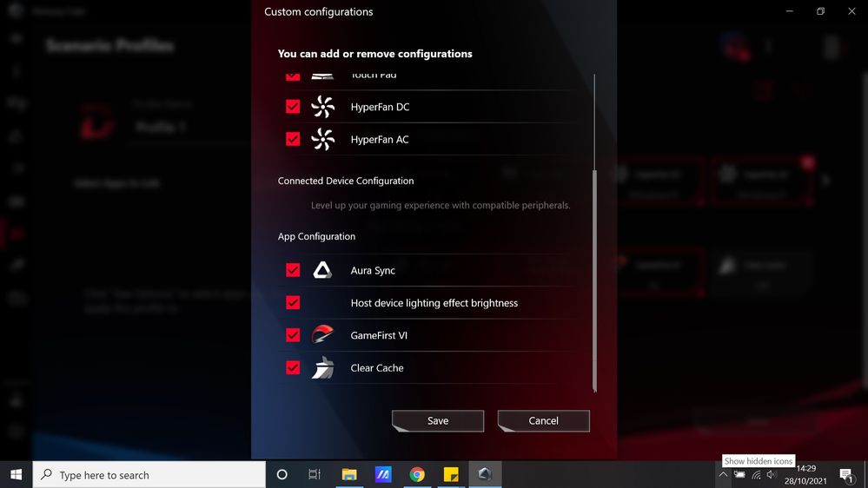Click the App Configuration heading

316,236
